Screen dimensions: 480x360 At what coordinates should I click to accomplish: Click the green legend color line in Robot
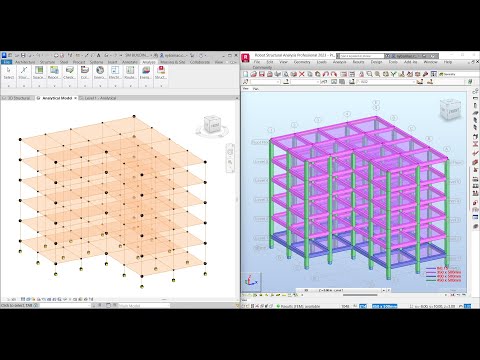pyautogui.click(x=431, y=280)
